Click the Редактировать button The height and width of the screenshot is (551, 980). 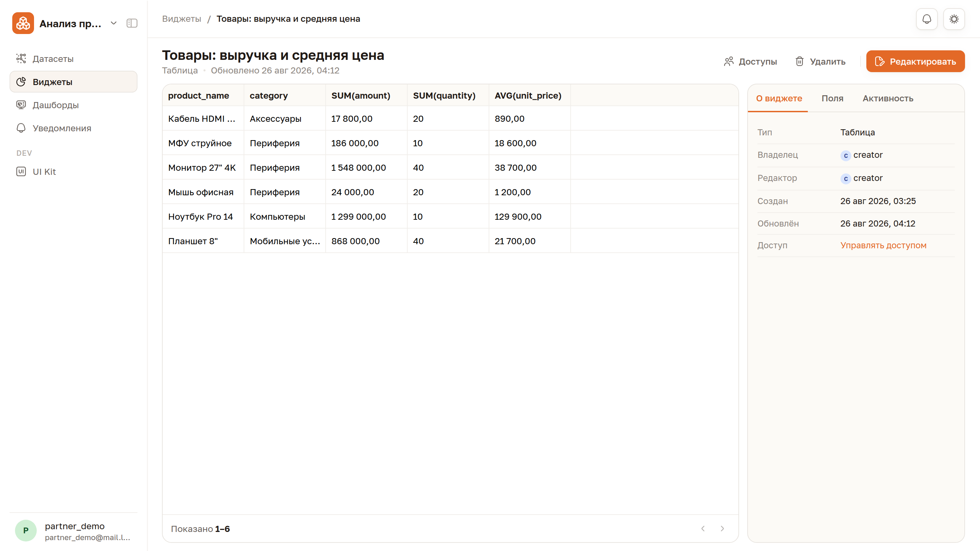click(915, 61)
